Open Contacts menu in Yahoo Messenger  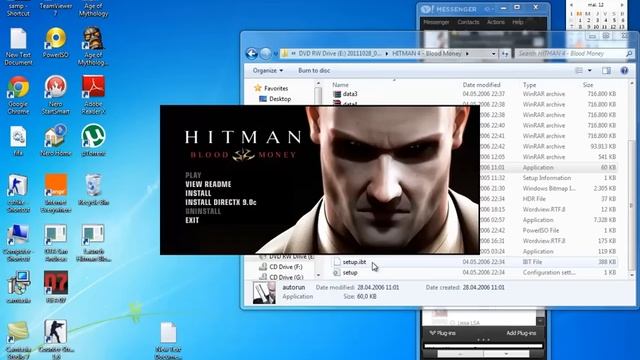point(468,22)
